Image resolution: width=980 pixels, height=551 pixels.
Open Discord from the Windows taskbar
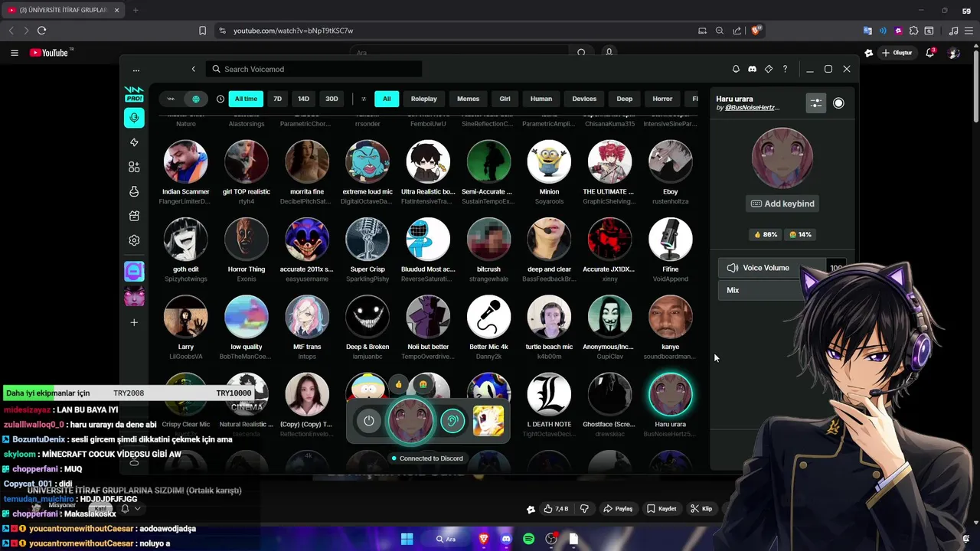click(x=505, y=539)
